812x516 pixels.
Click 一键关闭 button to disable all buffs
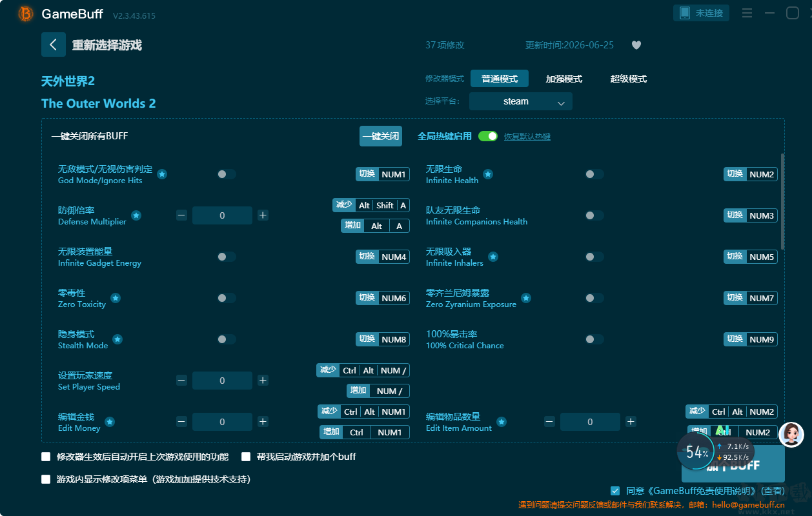click(x=381, y=136)
